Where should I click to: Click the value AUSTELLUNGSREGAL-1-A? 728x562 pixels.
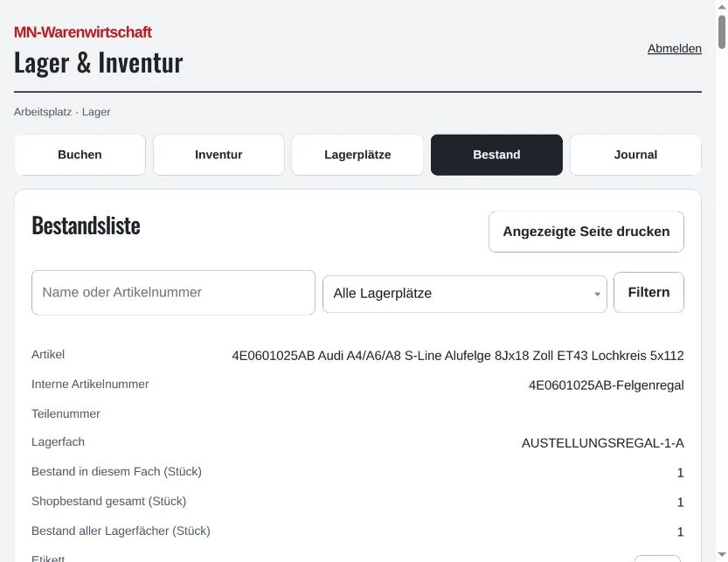(x=602, y=443)
